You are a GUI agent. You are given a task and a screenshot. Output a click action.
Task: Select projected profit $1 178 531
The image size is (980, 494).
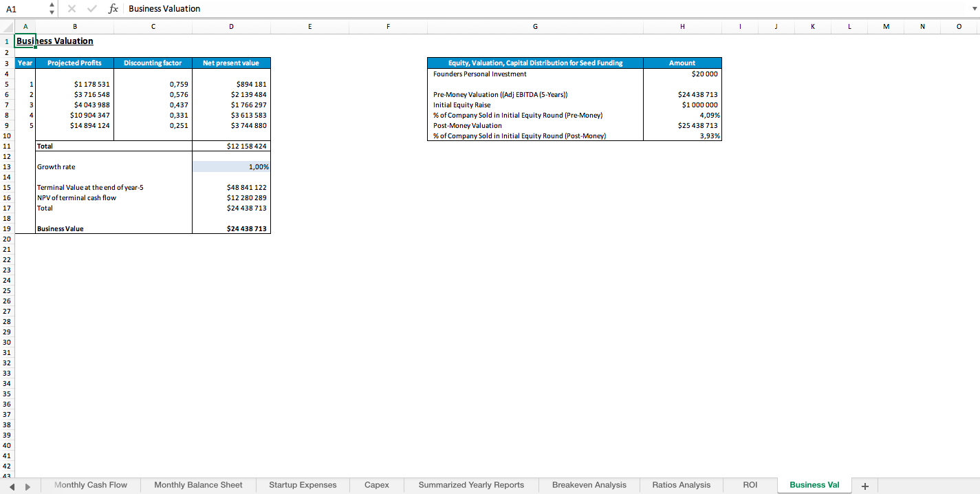pyautogui.click(x=74, y=84)
